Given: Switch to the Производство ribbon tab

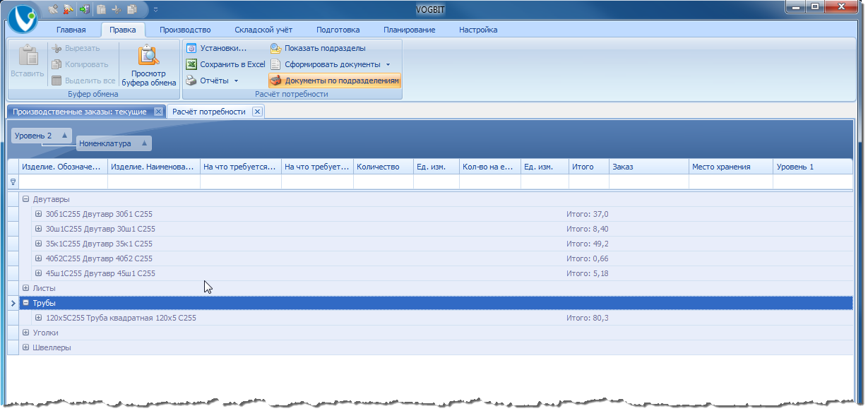Looking at the screenshot, I should point(185,30).
